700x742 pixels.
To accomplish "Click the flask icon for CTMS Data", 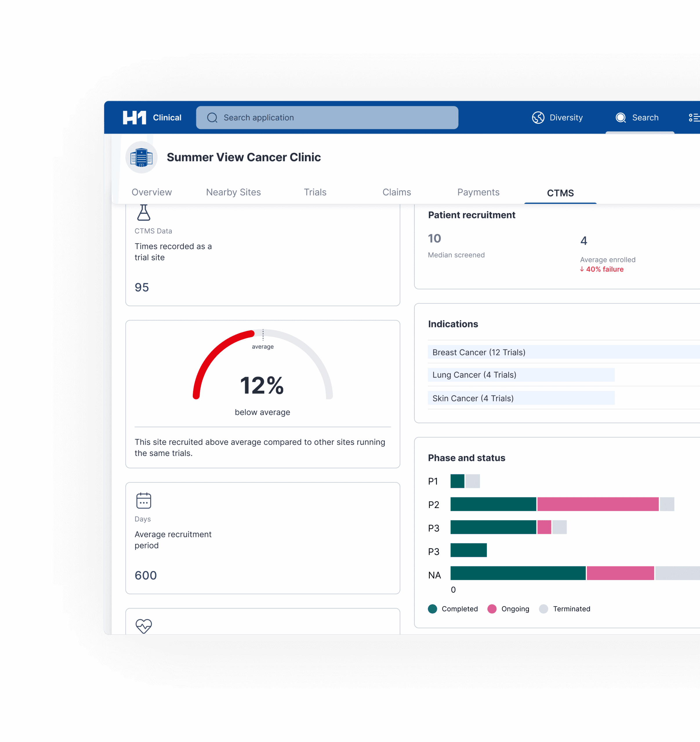I will pyautogui.click(x=144, y=212).
